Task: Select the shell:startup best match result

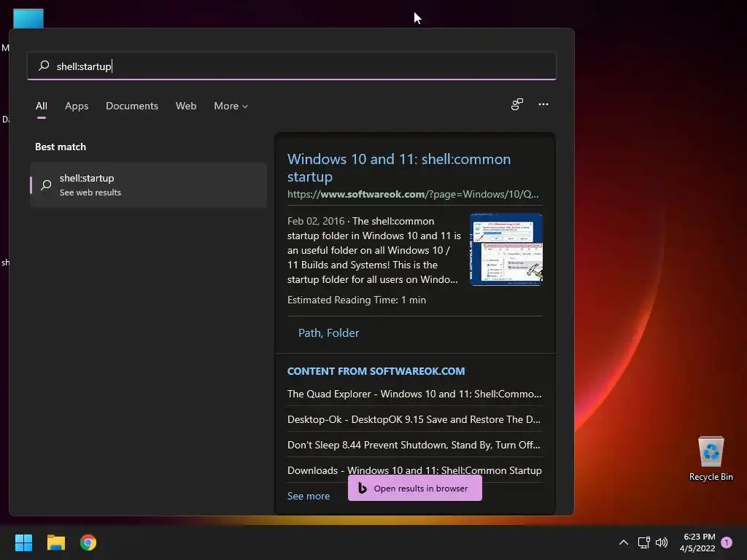Action: [148, 184]
